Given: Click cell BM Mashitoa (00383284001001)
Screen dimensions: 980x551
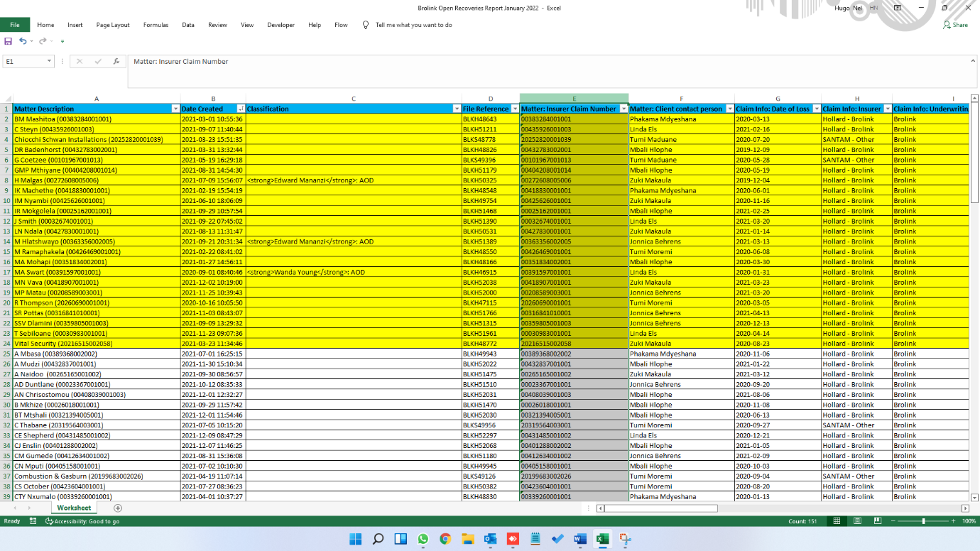Looking at the screenshot, I should point(97,119).
